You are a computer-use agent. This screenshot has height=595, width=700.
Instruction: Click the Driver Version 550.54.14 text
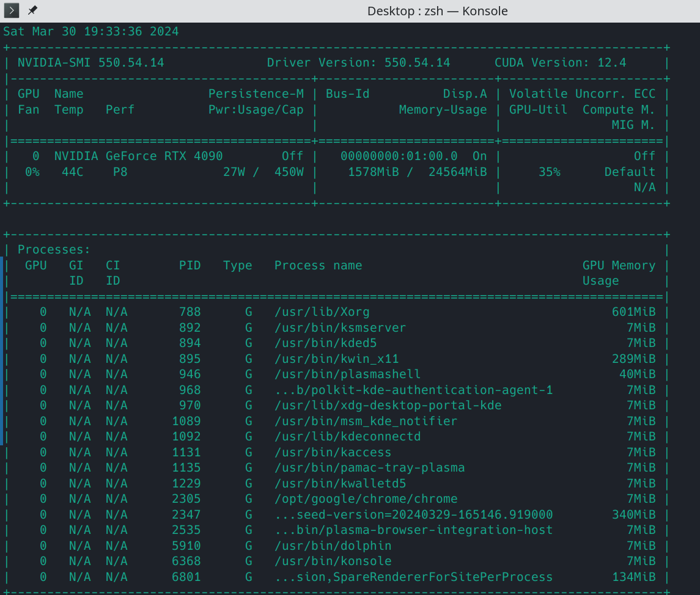358,63
